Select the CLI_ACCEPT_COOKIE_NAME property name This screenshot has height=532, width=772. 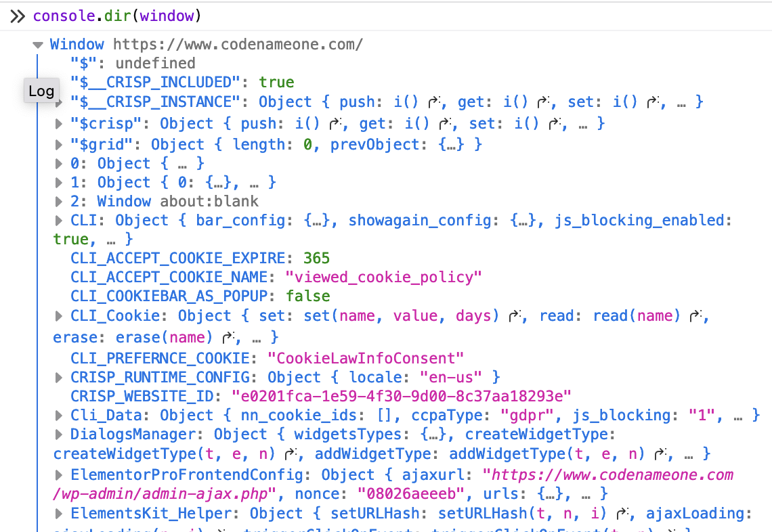[169, 277]
